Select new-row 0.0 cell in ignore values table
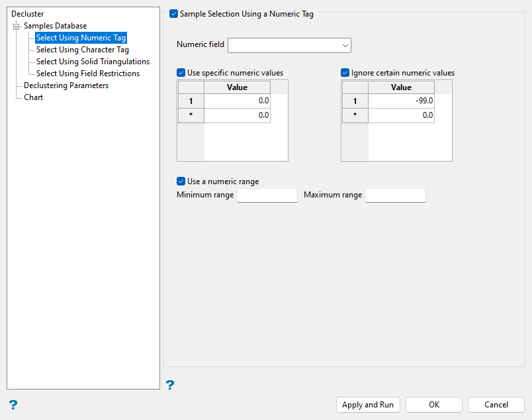 (x=401, y=115)
